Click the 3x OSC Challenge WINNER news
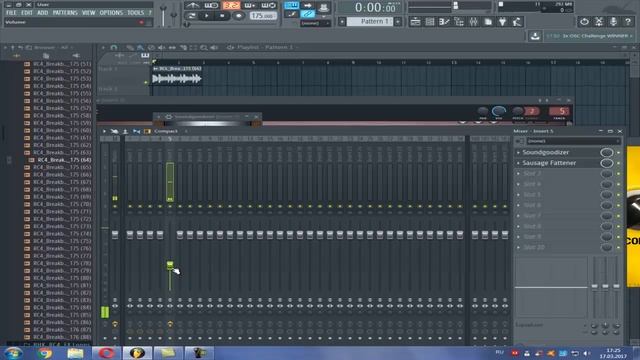This screenshot has width=640, height=360. pyautogui.click(x=589, y=36)
